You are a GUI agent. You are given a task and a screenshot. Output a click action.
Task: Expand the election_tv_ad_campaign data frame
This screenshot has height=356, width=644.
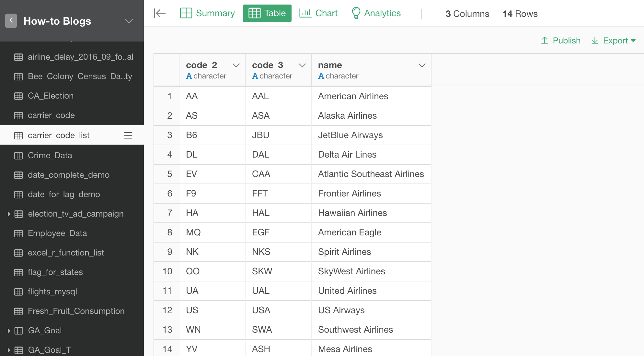tap(9, 214)
